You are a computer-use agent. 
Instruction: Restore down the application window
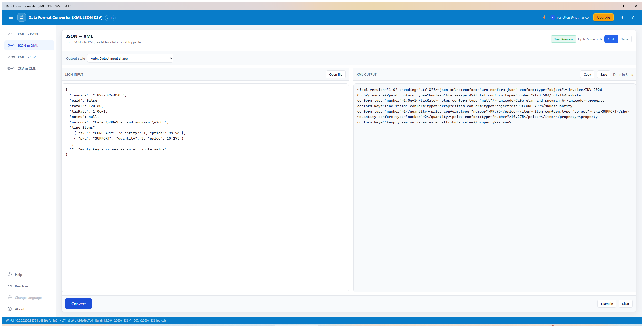pyautogui.click(x=624, y=6)
